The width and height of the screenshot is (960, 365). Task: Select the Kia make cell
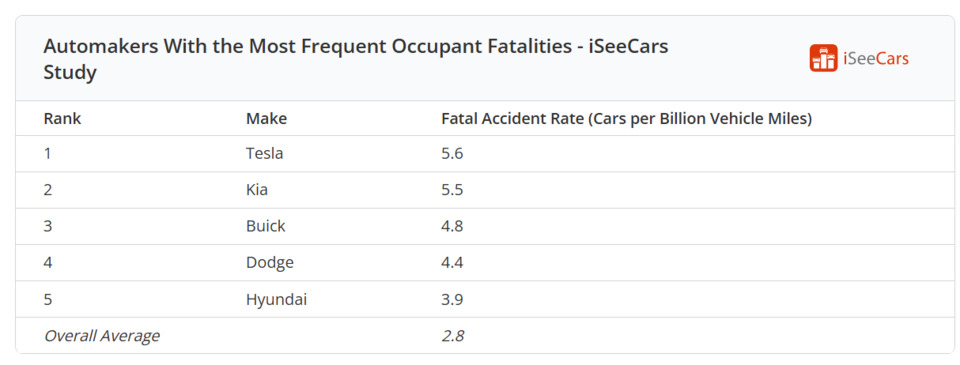[257, 190]
